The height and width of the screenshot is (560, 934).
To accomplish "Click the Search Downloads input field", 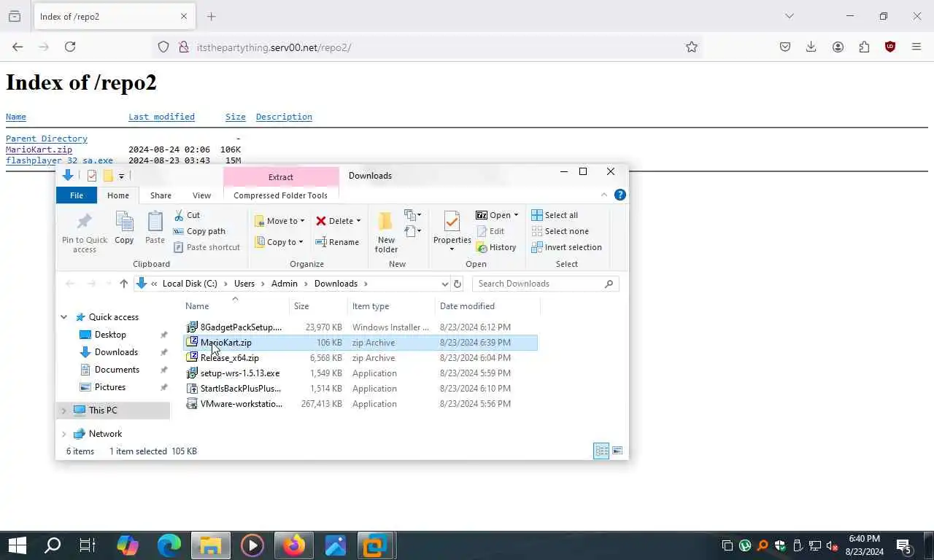I will pyautogui.click(x=539, y=284).
